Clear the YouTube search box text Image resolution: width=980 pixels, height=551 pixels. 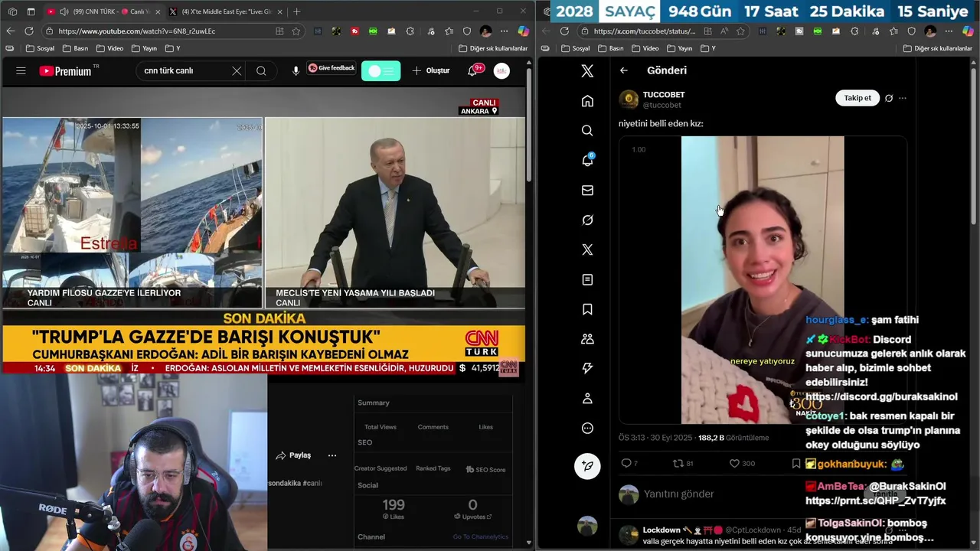tap(237, 71)
